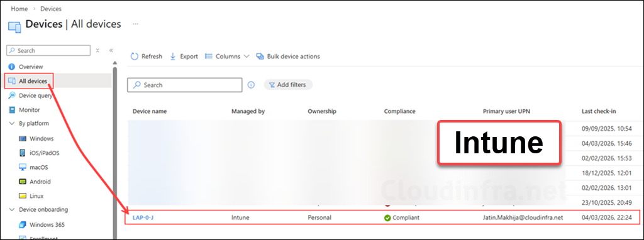This screenshot has width=644, height=240.
Task: Select macOS platform in sidebar
Action: coord(38,167)
